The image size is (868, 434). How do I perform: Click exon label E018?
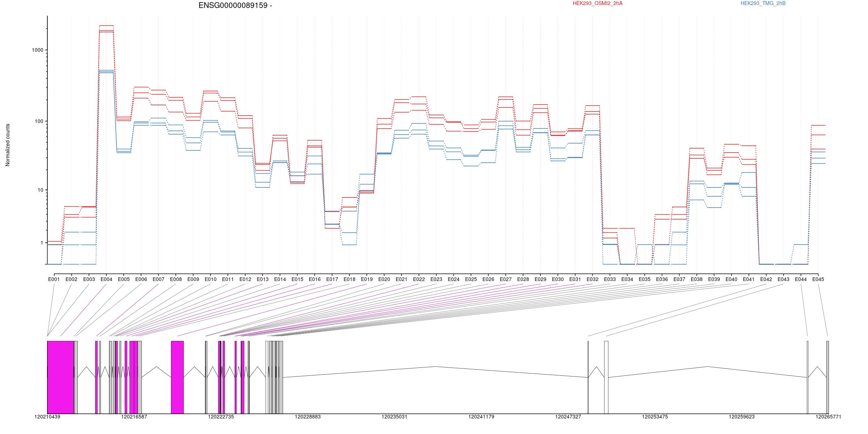349,279
